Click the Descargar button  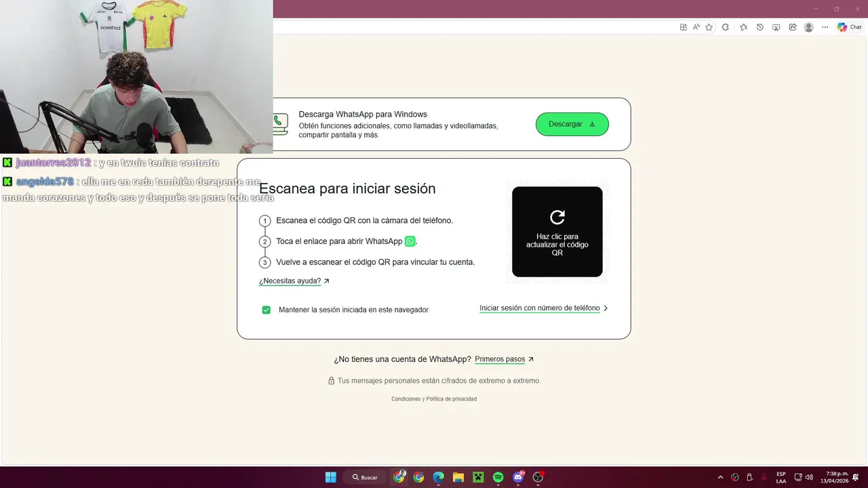572,124
